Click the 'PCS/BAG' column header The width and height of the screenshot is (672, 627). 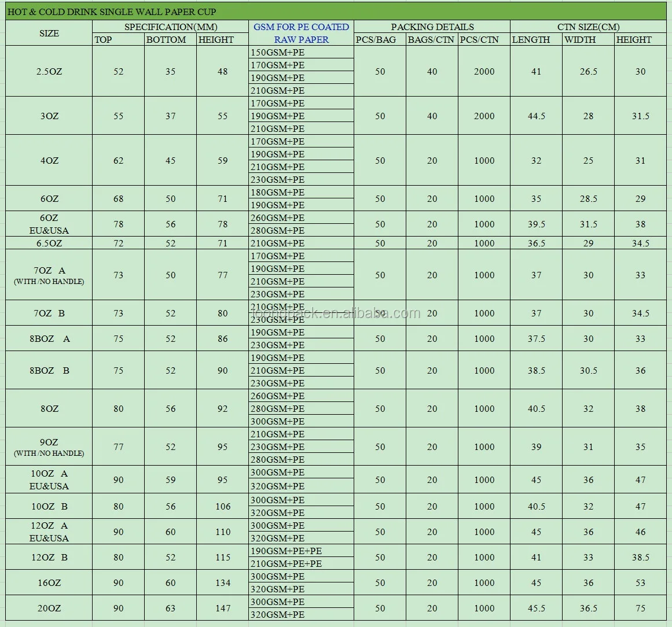[x=380, y=39]
